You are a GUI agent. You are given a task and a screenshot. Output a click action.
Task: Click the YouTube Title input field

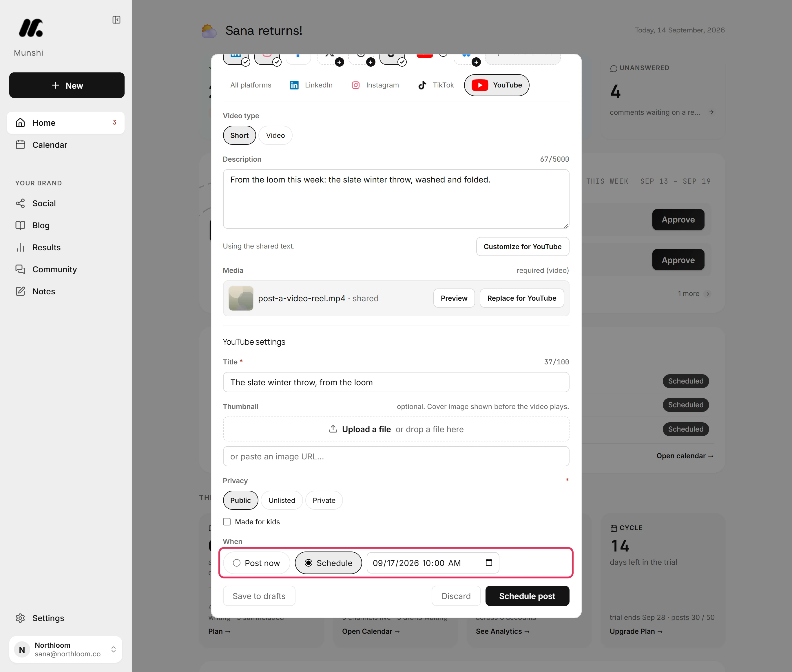tap(396, 382)
